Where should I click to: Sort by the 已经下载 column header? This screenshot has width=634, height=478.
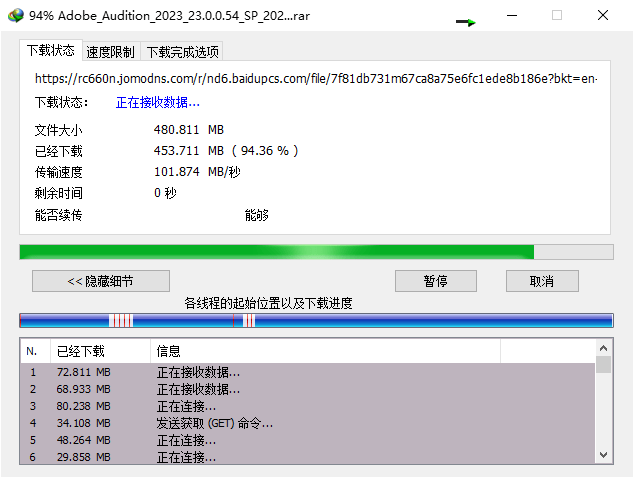point(98,351)
